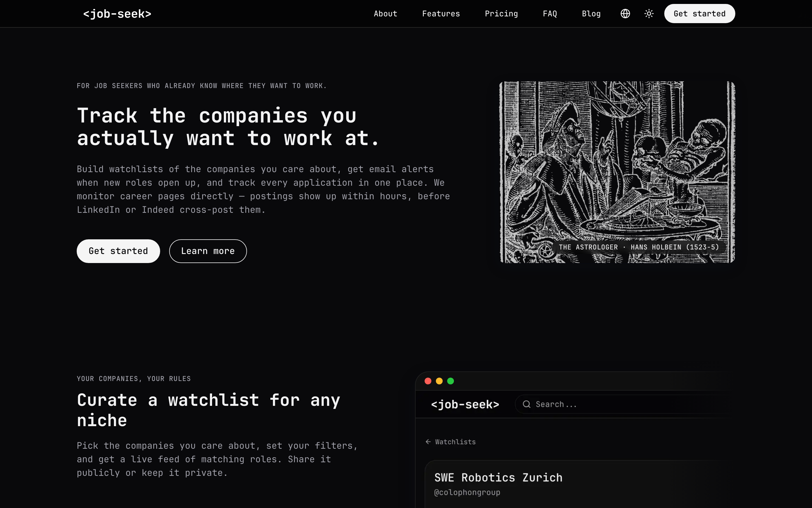Open the language globe icon
This screenshot has height=508, width=812.
click(x=625, y=14)
